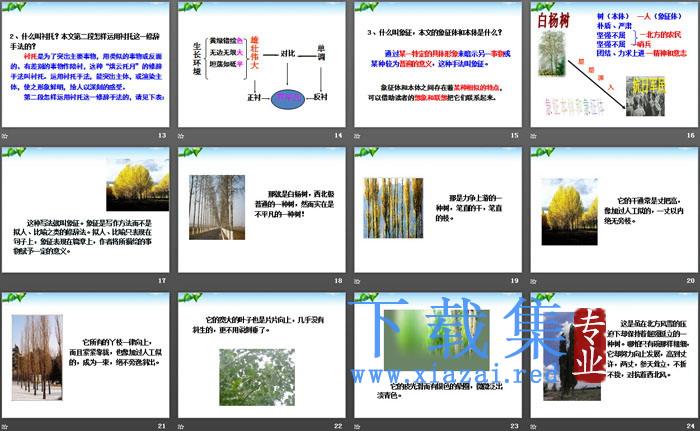Click slide number label "15"

click(515, 135)
